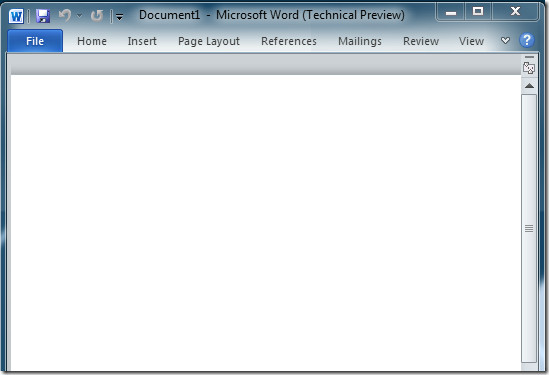Image resolution: width=549 pixels, height=375 pixels.
Task: Open Customize Quick Access Toolbar dropdown
Action: point(119,16)
